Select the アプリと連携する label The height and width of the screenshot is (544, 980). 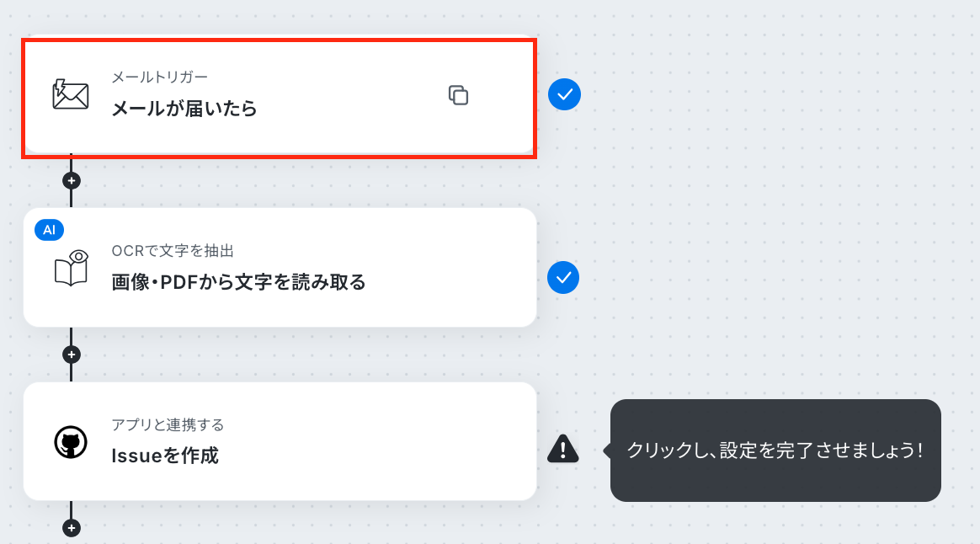coord(168,424)
